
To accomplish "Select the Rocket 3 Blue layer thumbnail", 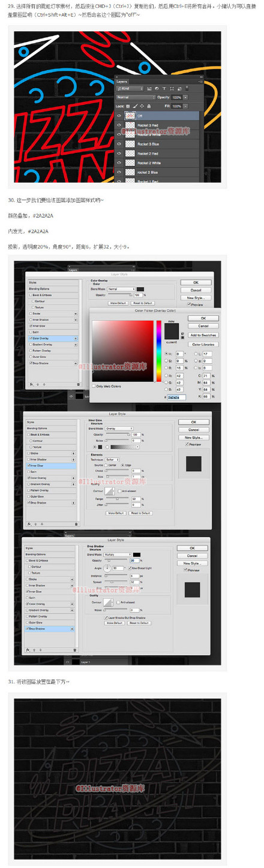I will point(130,144).
